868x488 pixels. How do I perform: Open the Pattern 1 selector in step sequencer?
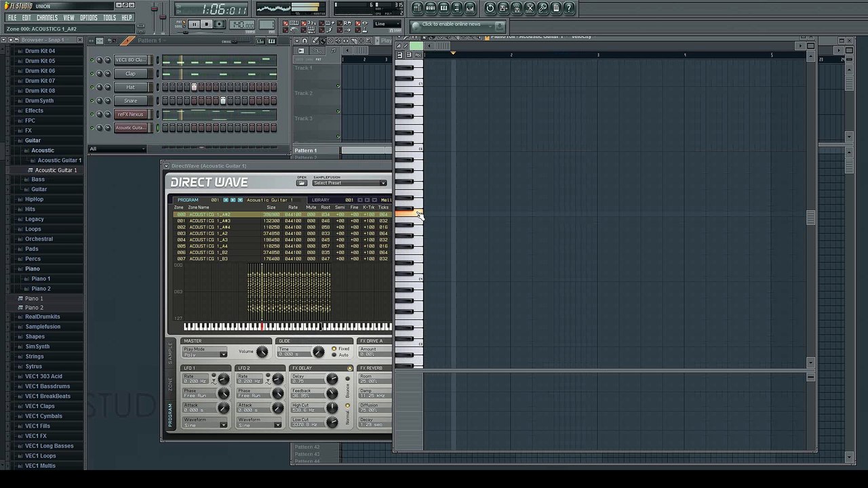[151, 41]
